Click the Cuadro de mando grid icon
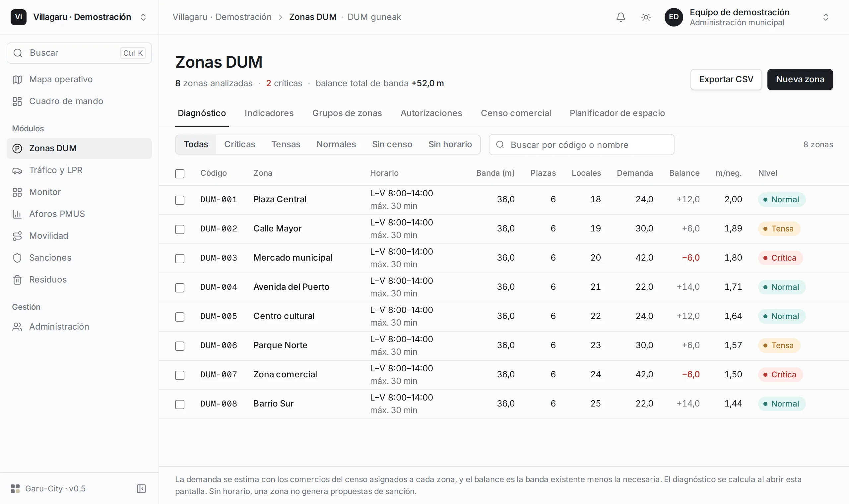 [x=17, y=101]
